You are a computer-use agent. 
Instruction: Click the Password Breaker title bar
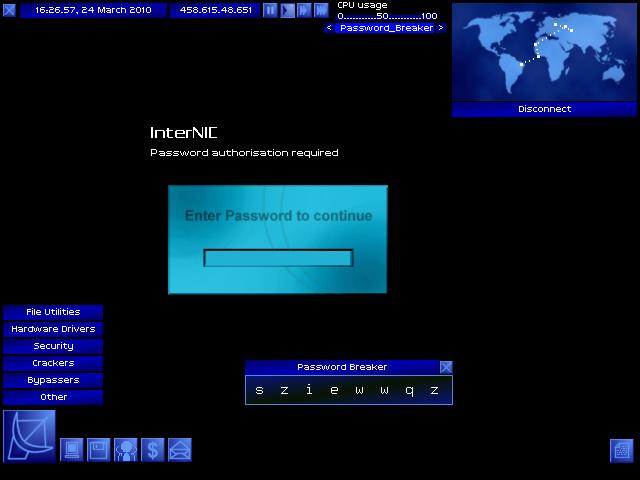[x=342, y=367]
